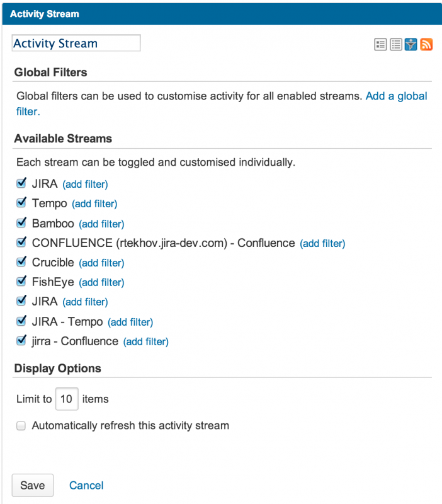Viewport: 442px width, 504px height.
Task: Open the orange RSS feed icon
Action: 426,44
